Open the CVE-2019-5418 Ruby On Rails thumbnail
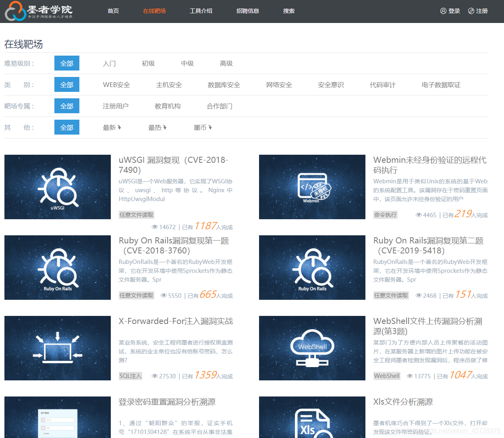Viewport: 504px width, 438px height. (312, 268)
